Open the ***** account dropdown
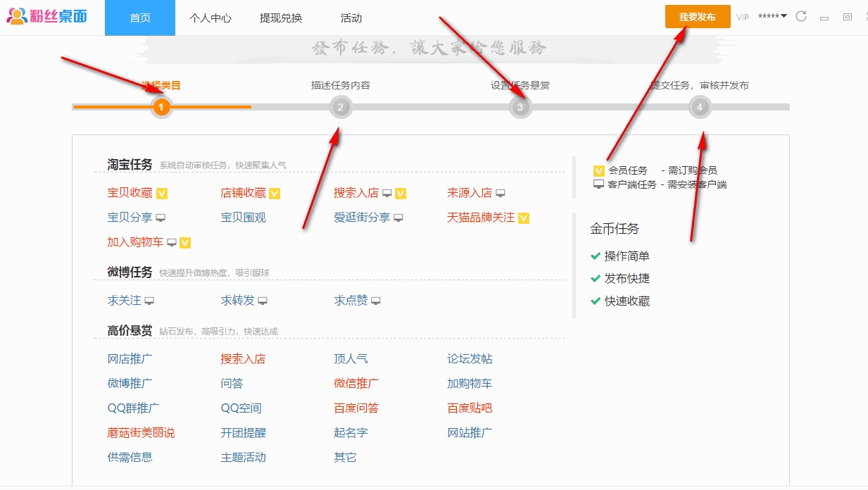This screenshot has width=868, height=490. pyautogui.click(x=772, y=17)
